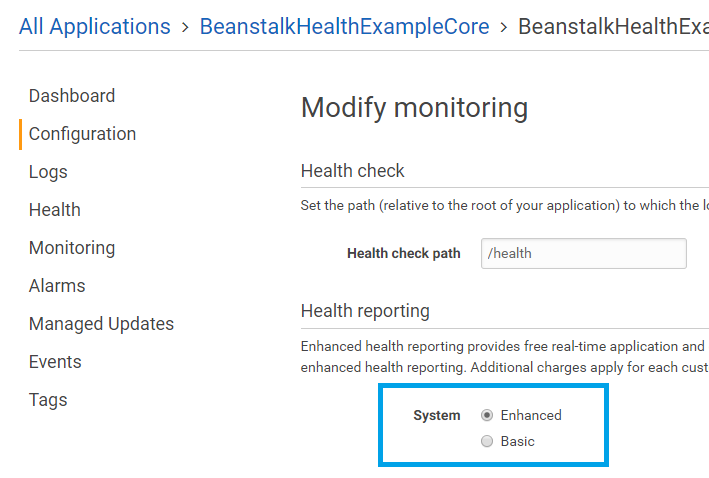This screenshot has width=709, height=478.
Task: Open Alarms in the sidebar
Action: click(x=57, y=286)
